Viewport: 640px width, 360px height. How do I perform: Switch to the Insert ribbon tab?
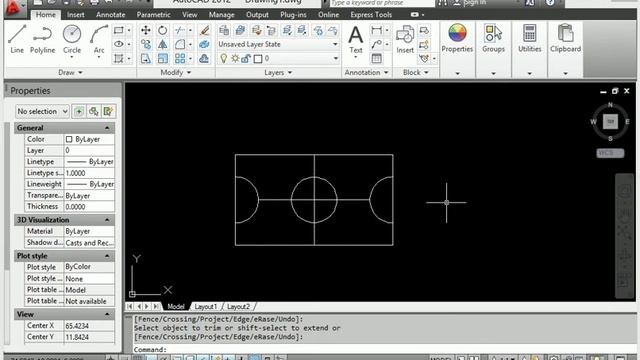pyautogui.click(x=76, y=15)
